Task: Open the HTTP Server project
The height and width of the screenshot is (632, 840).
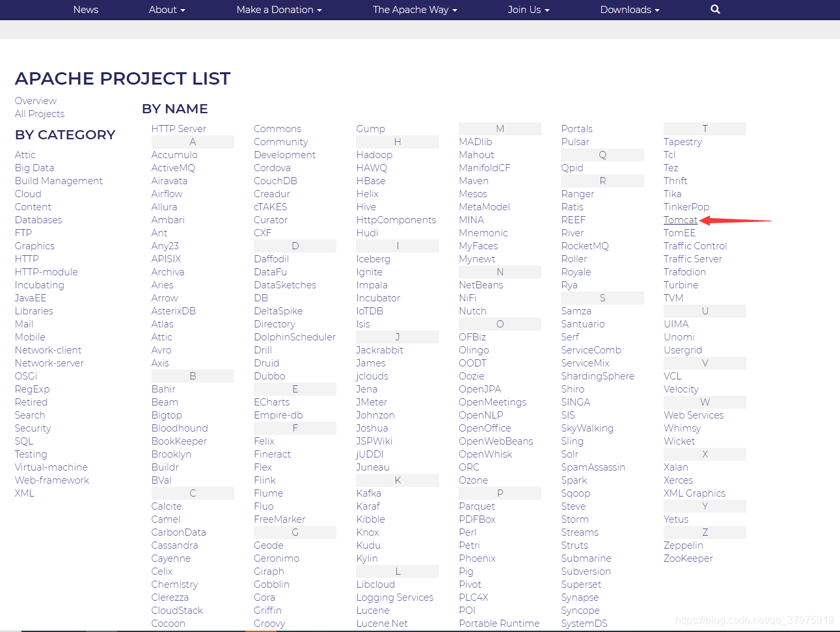Action: coord(179,129)
